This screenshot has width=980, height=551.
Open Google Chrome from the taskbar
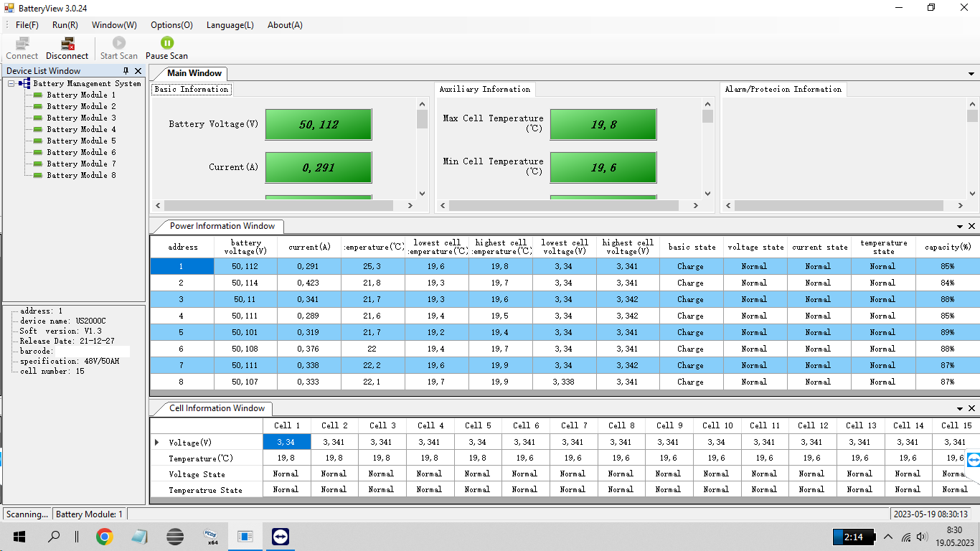[x=105, y=537]
